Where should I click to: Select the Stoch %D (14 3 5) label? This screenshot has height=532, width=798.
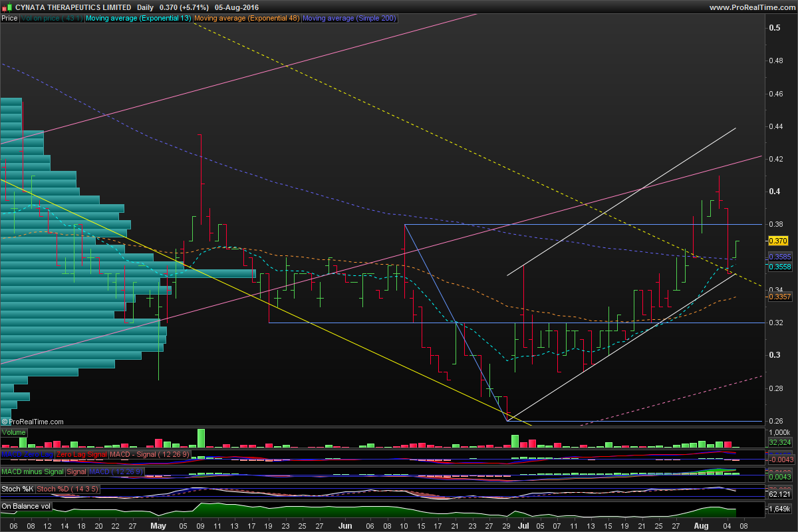(x=68, y=489)
